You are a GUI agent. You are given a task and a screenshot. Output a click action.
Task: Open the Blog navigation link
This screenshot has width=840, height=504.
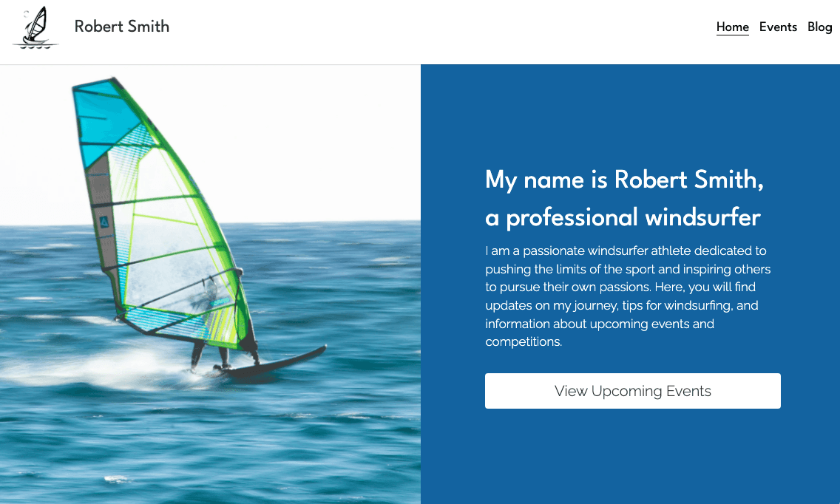tap(819, 27)
